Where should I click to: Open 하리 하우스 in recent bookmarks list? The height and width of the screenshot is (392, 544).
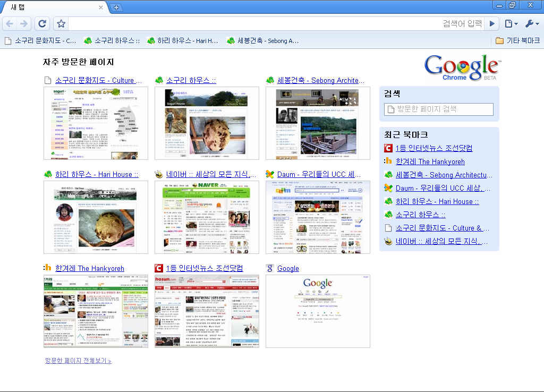point(437,201)
